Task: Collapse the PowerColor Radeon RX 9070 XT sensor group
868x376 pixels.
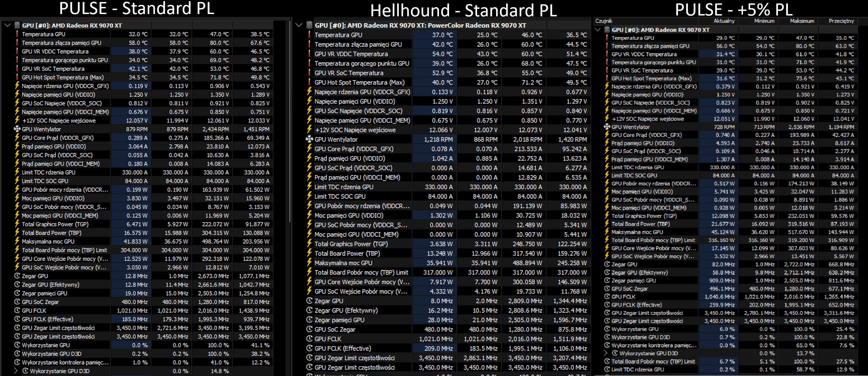Action: click(299, 25)
